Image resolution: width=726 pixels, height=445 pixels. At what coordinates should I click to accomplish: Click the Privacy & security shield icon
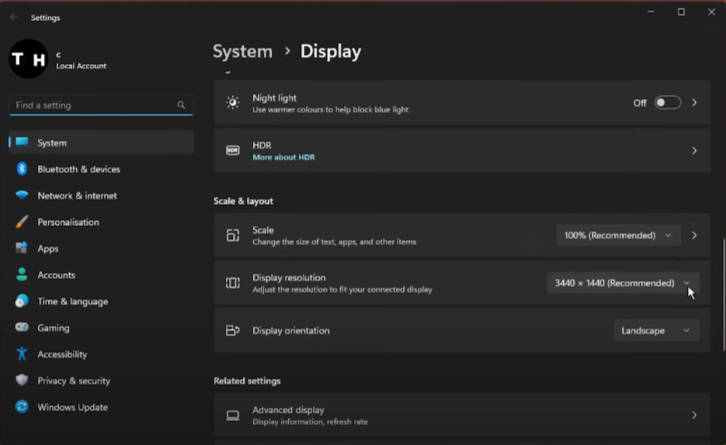pos(21,381)
